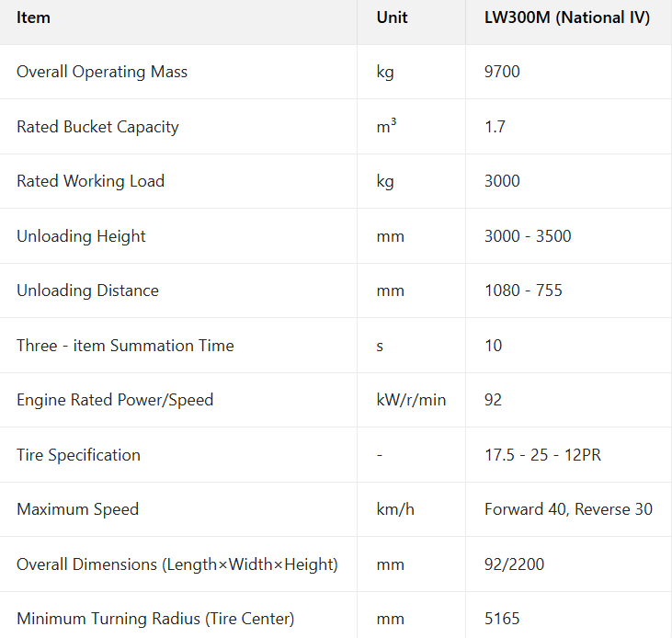Select the 9700 operating mass value
Viewport: 672px width, 638px height.
[502, 72]
